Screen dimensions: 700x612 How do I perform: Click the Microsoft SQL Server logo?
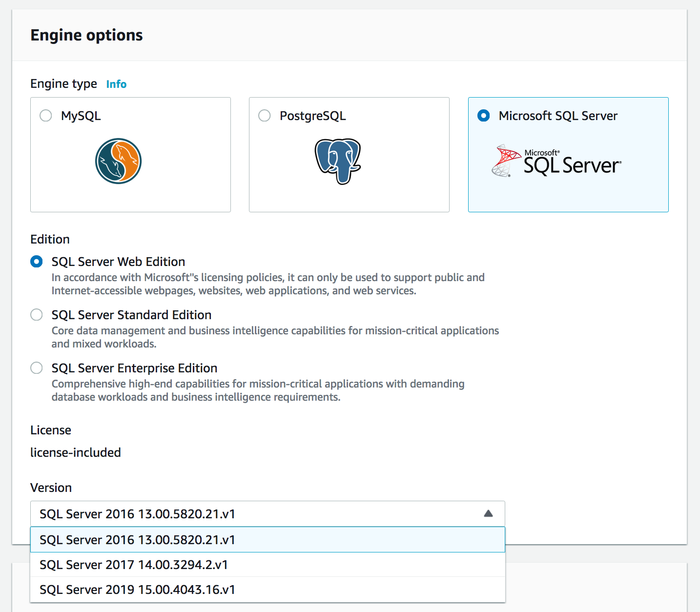pyautogui.click(x=556, y=162)
